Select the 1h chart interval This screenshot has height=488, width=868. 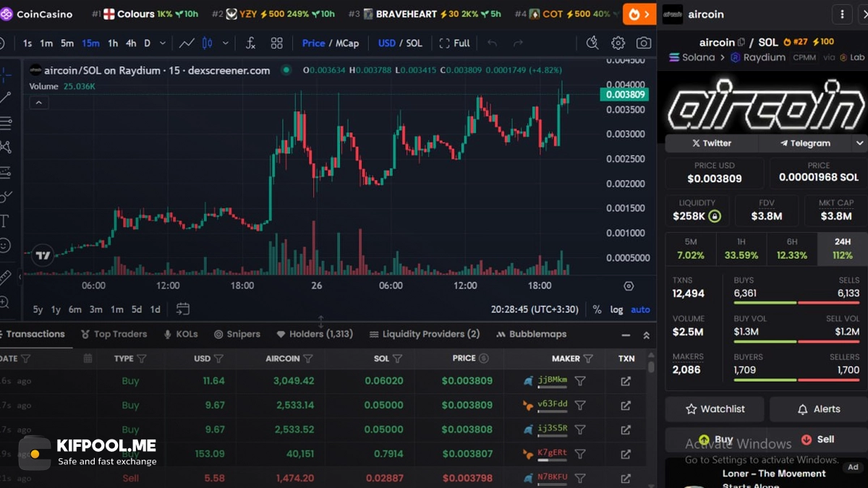click(113, 43)
